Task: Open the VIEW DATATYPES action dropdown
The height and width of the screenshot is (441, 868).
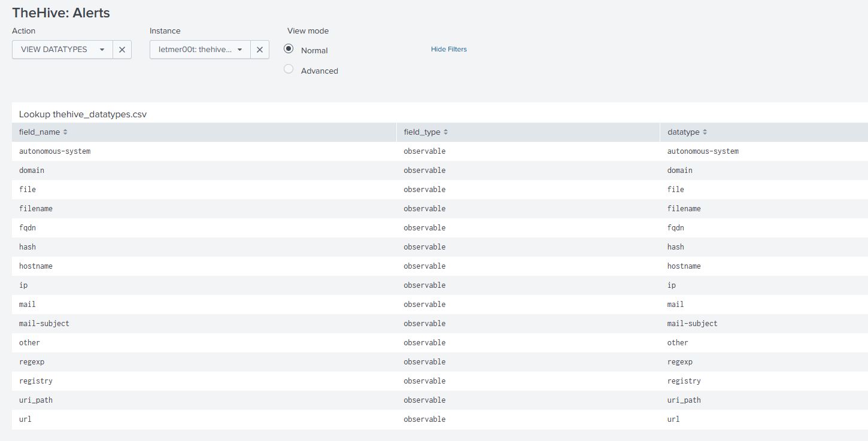Action: pos(63,50)
